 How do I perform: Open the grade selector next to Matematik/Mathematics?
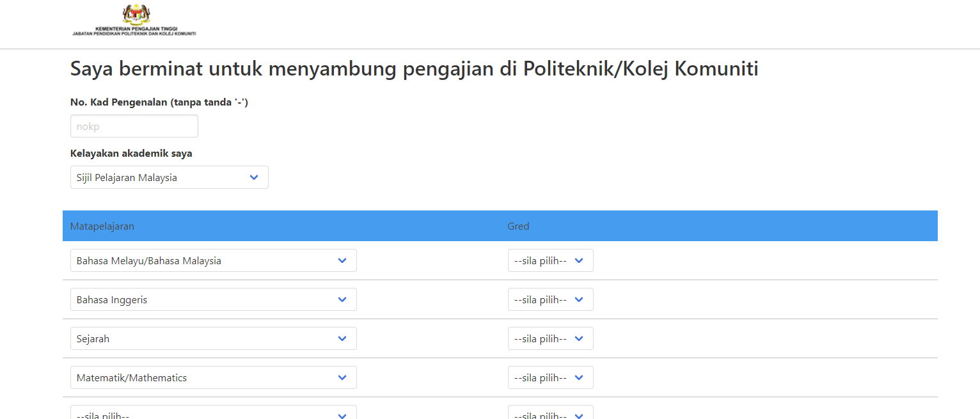tap(550, 377)
